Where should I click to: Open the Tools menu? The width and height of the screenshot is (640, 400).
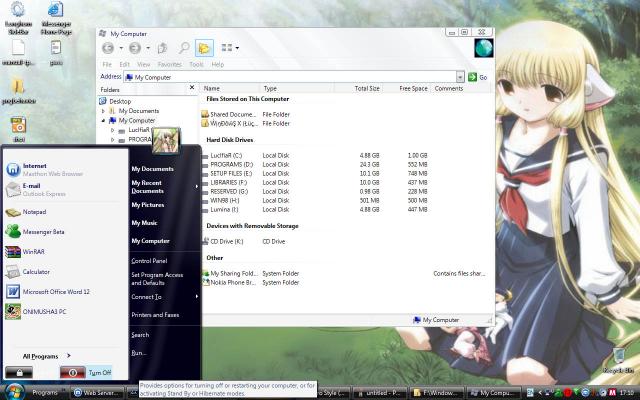click(x=196, y=64)
